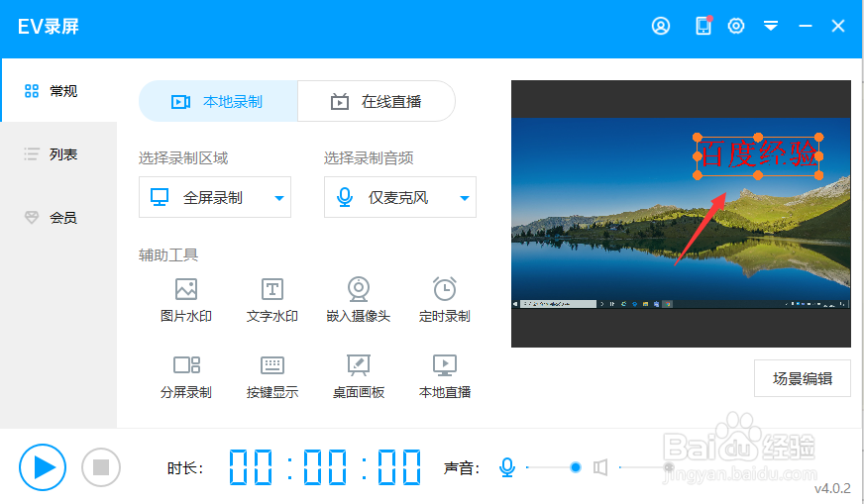
Task: Select the 常规 sidebar tab
Action: pos(59,91)
